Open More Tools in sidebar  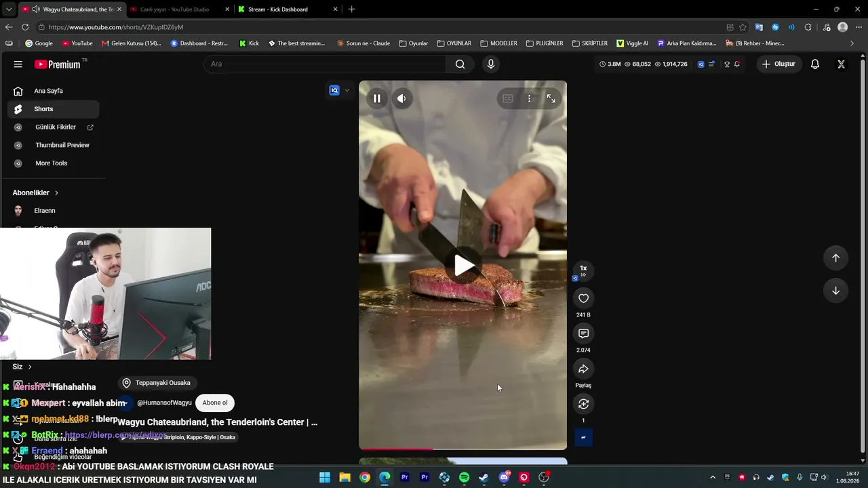coord(54,163)
